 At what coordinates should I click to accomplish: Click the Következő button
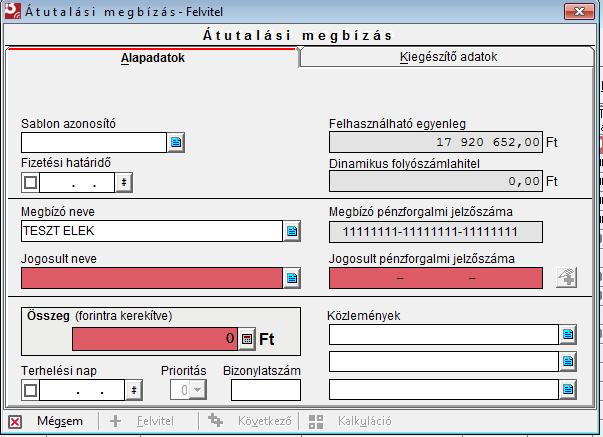click(x=264, y=421)
